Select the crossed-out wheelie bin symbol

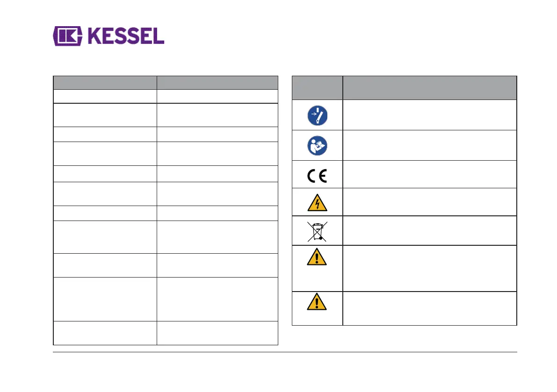[318, 230]
